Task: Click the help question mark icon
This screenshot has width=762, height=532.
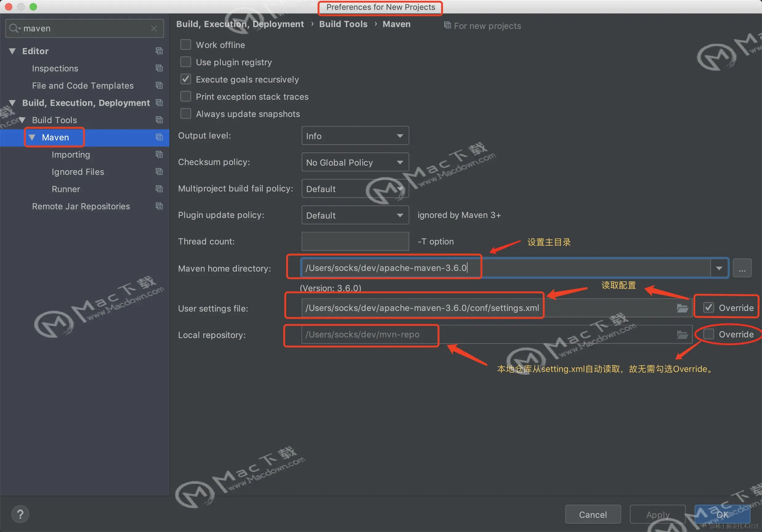Action: 20,514
